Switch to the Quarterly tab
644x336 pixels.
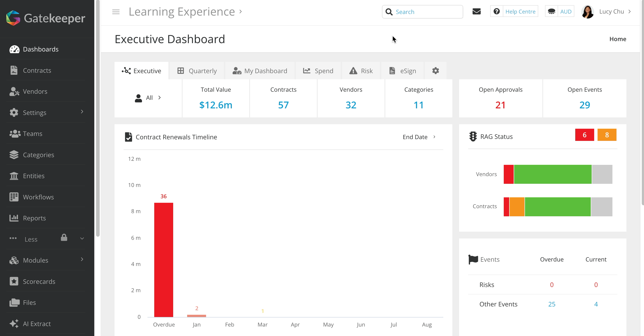tap(197, 71)
